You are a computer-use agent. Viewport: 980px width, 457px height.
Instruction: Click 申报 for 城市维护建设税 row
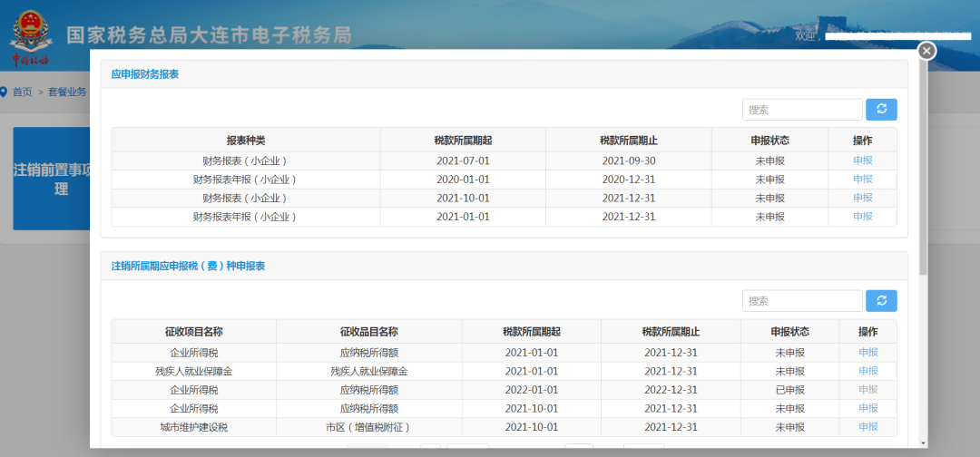868,427
